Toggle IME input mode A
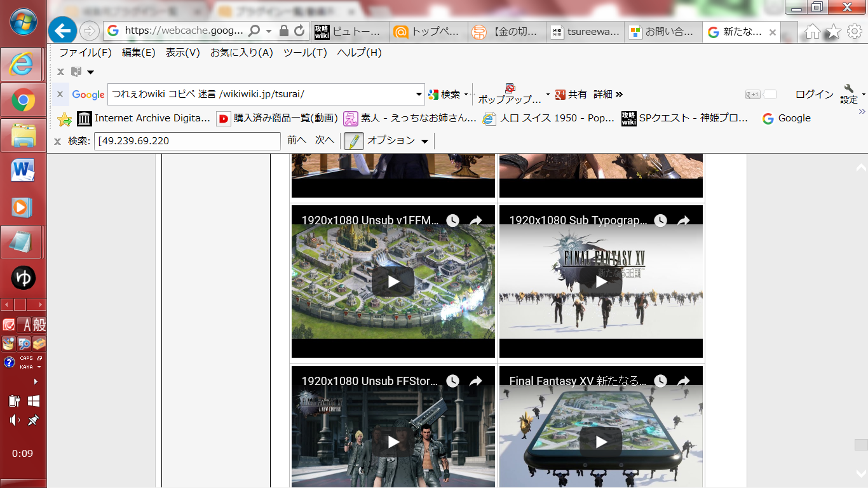This screenshot has width=868, height=488. tap(25, 325)
